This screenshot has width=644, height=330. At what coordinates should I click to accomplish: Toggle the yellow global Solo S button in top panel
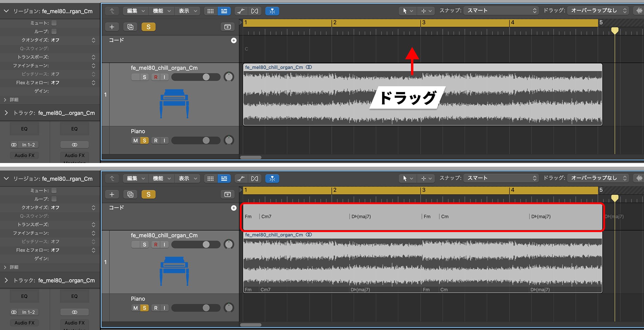(148, 27)
